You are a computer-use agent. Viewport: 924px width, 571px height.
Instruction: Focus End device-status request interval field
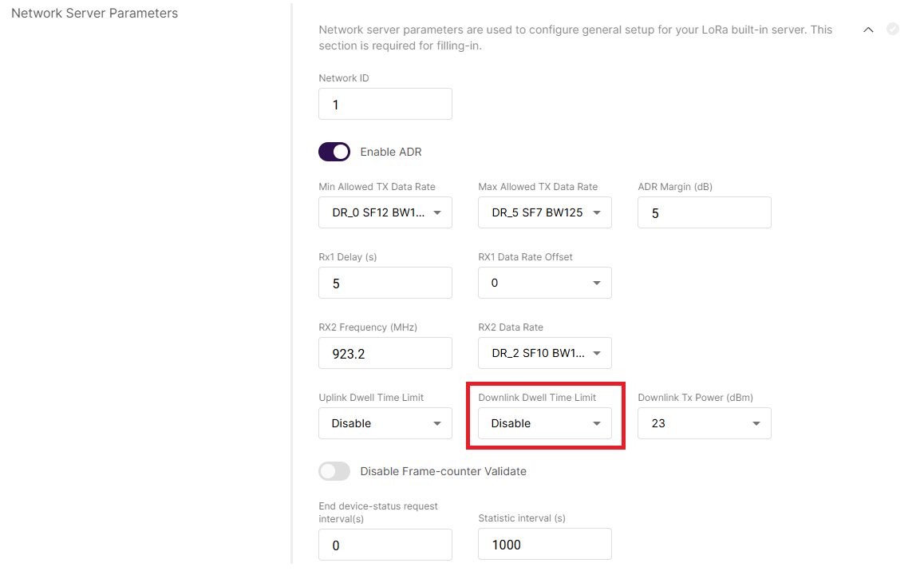[385, 545]
